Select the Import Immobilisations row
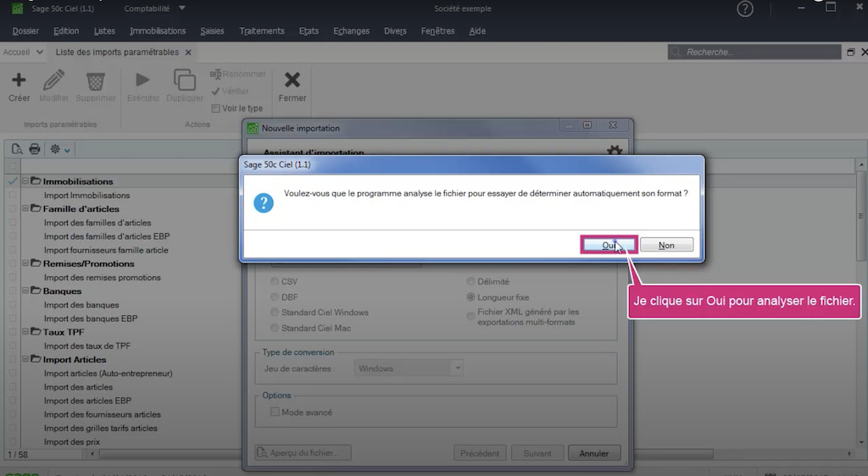This screenshot has height=476, width=868. click(x=87, y=195)
